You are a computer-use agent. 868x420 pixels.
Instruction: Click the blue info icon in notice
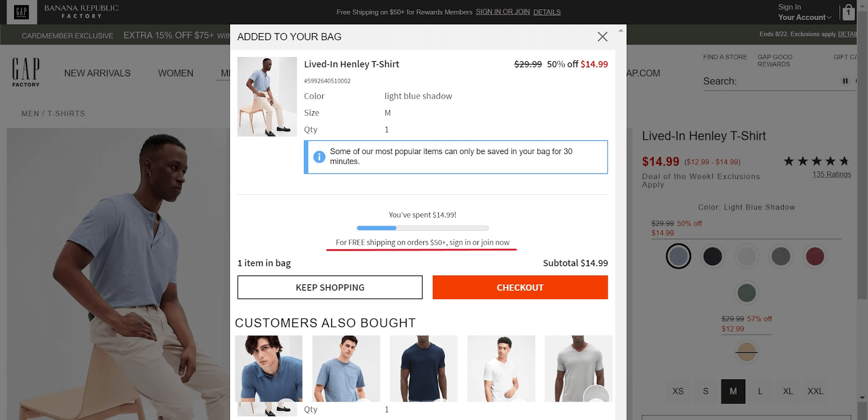320,157
